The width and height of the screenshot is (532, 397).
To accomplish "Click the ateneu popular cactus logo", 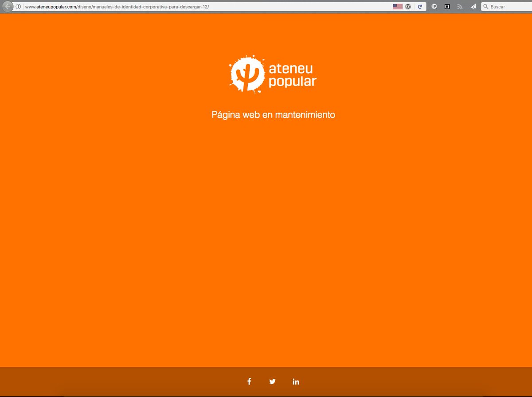I will 247,74.
